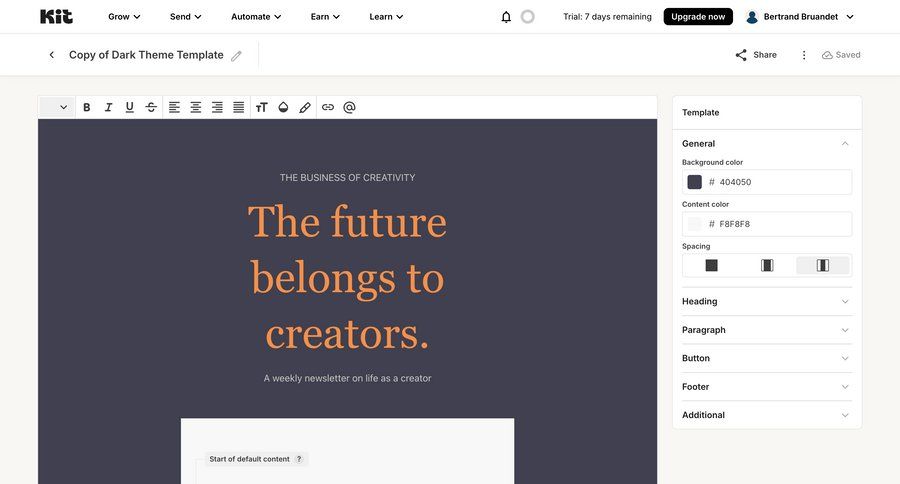Click the Share button
The width and height of the screenshot is (900, 484).
(756, 55)
